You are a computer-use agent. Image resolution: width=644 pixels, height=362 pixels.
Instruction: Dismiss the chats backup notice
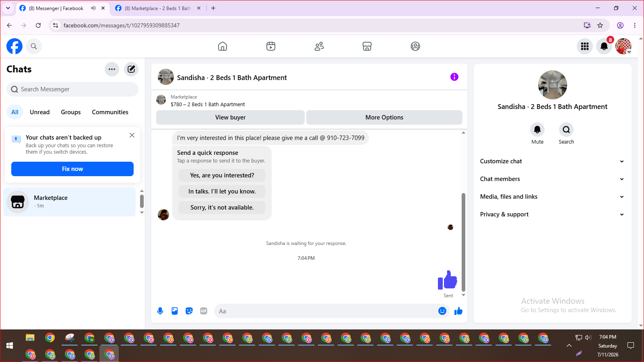coord(132,135)
